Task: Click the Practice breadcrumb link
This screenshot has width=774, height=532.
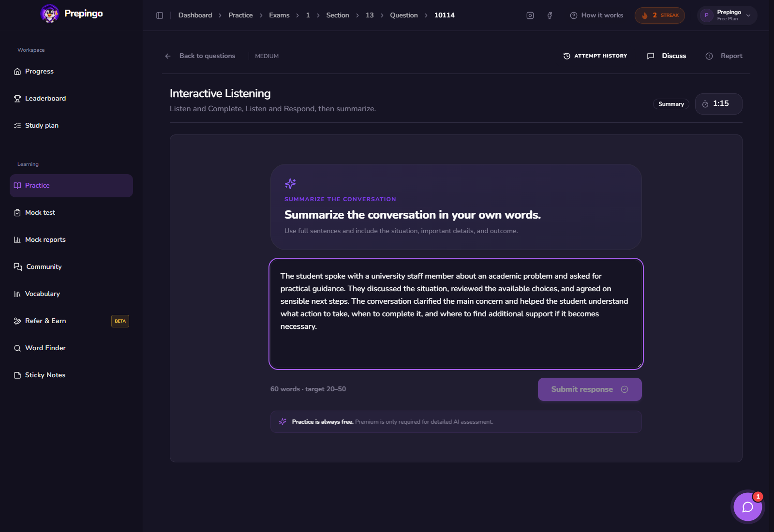Action: [x=240, y=15]
